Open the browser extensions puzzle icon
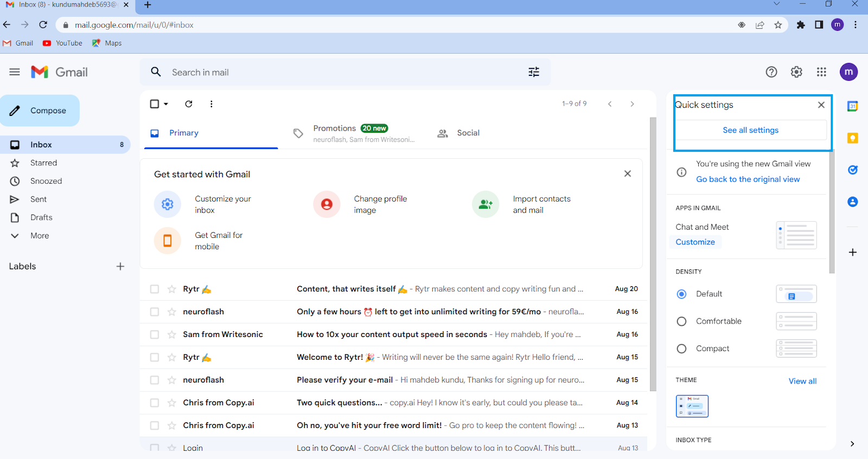The image size is (868, 459). (801, 25)
